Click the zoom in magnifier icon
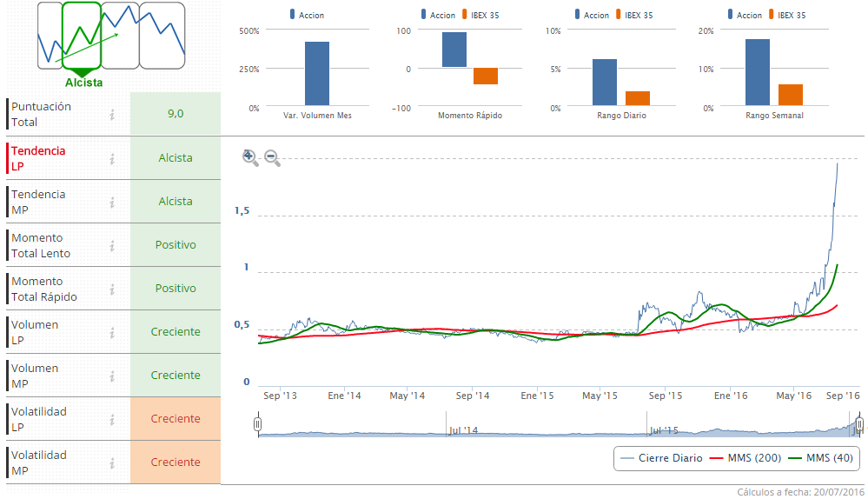 point(250,158)
